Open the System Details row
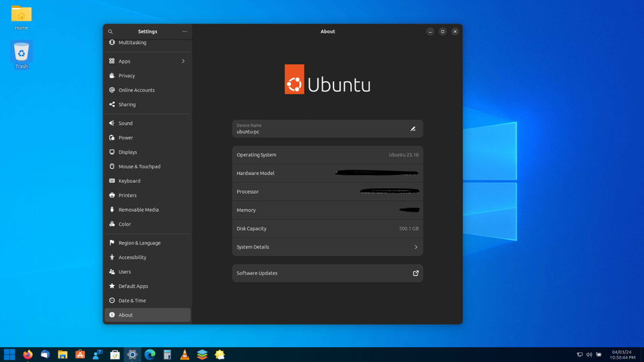 (327, 247)
